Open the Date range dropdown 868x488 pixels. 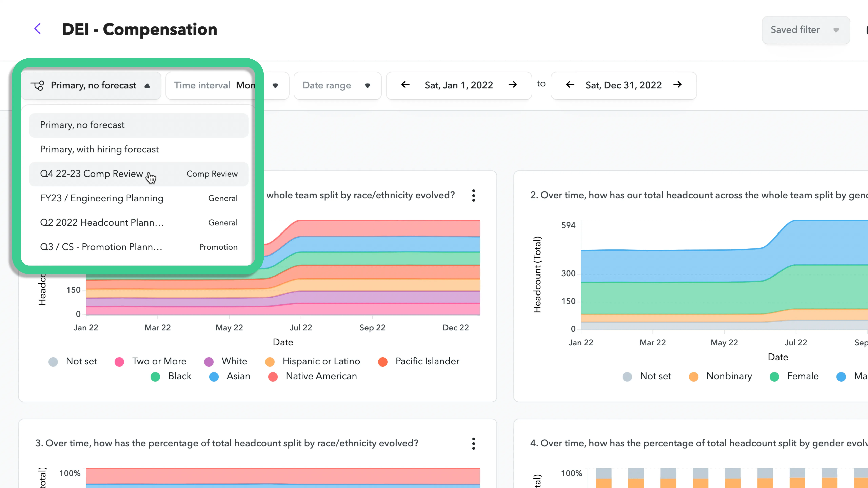coord(337,86)
